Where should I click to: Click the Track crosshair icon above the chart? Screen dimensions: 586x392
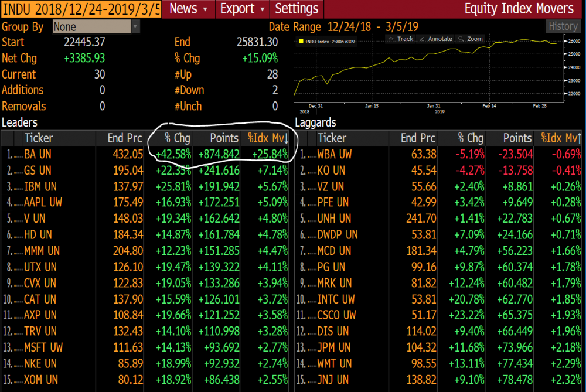pyautogui.click(x=391, y=39)
